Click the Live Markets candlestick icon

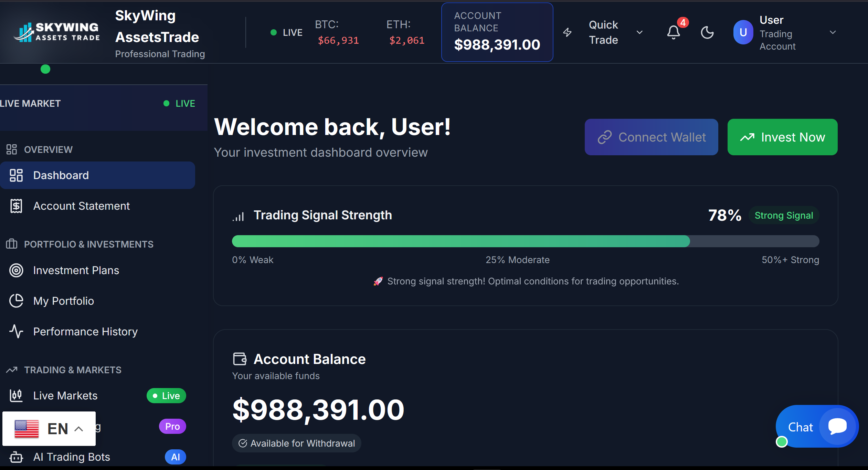pos(16,396)
